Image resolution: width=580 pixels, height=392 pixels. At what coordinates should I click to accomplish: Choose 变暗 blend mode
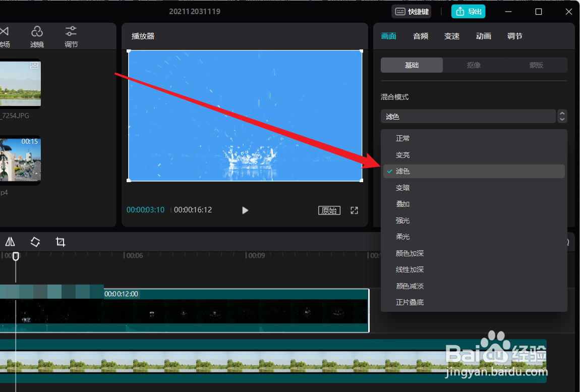[x=474, y=188]
